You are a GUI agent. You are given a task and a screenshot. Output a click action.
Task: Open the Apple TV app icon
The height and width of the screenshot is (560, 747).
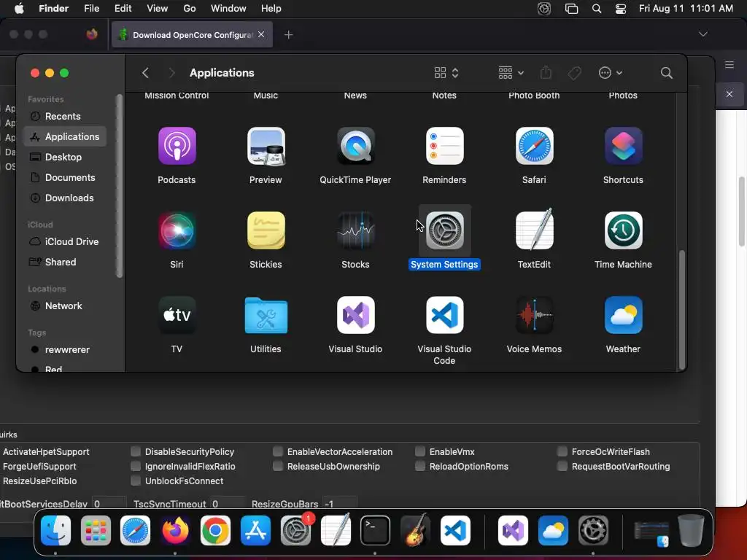[177, 315]
